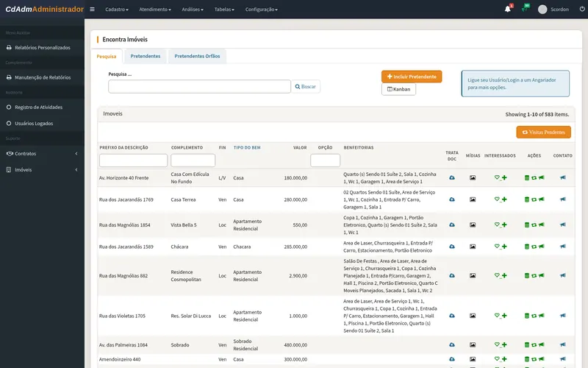The image size is (588, 368).
Task: Click the Incluir Pretendente button
Action: tap(412, 77)
